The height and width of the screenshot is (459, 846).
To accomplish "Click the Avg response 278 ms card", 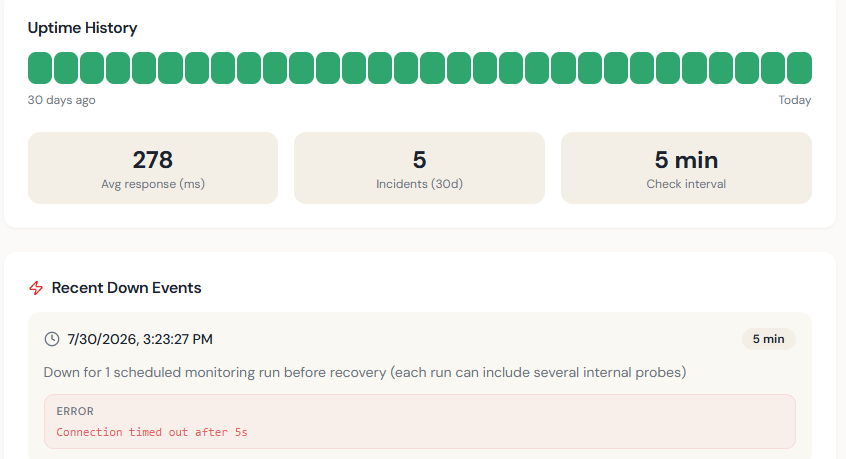I will 153,168.
